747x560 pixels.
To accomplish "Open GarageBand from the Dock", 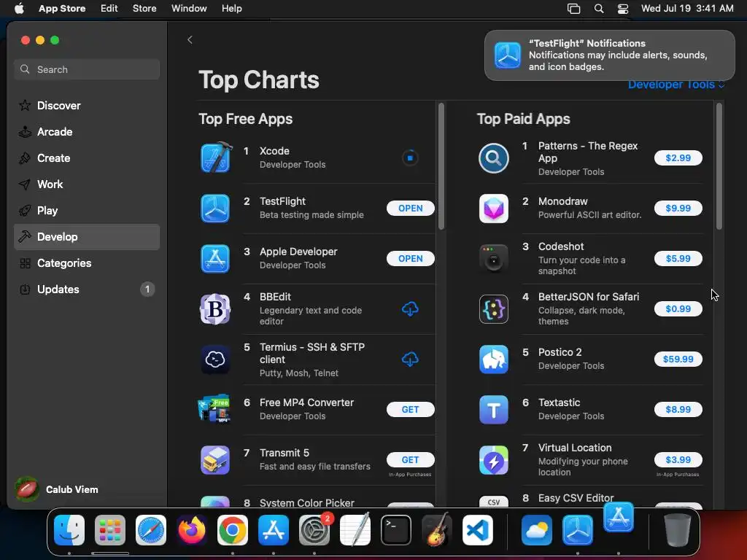I will pos(437,530).
